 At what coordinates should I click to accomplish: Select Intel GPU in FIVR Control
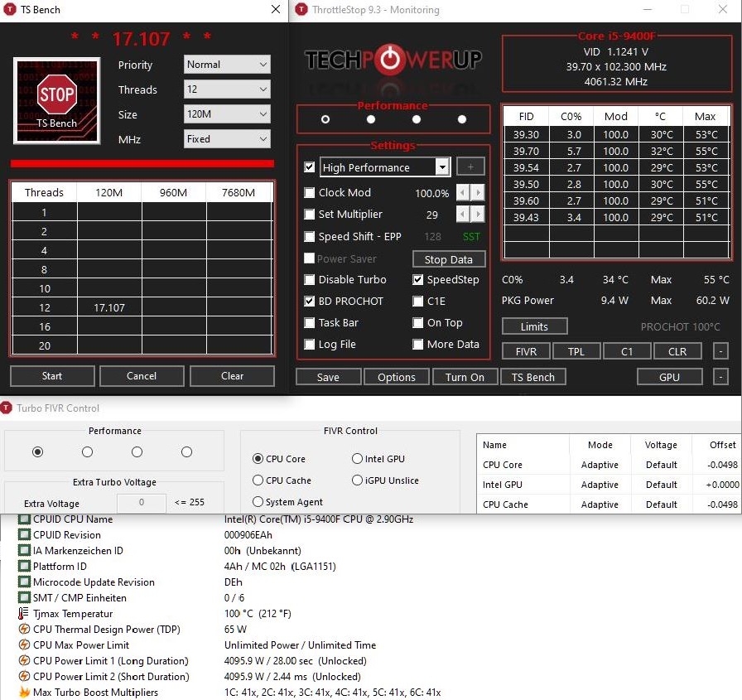click(x=357, y=459)
